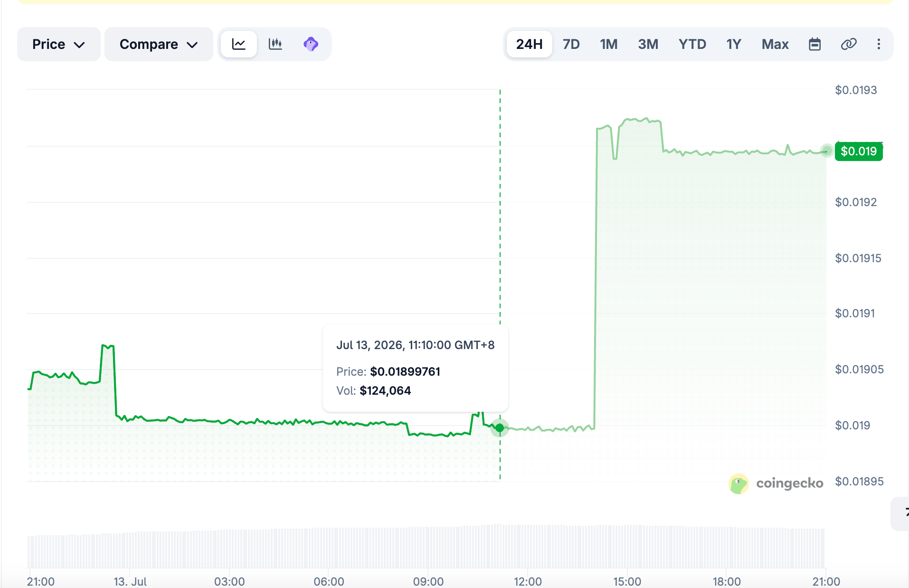Viewport: 909px width, 588px height.
Task: Click the 09:00 x-axis time label
Action: point(428,581)
